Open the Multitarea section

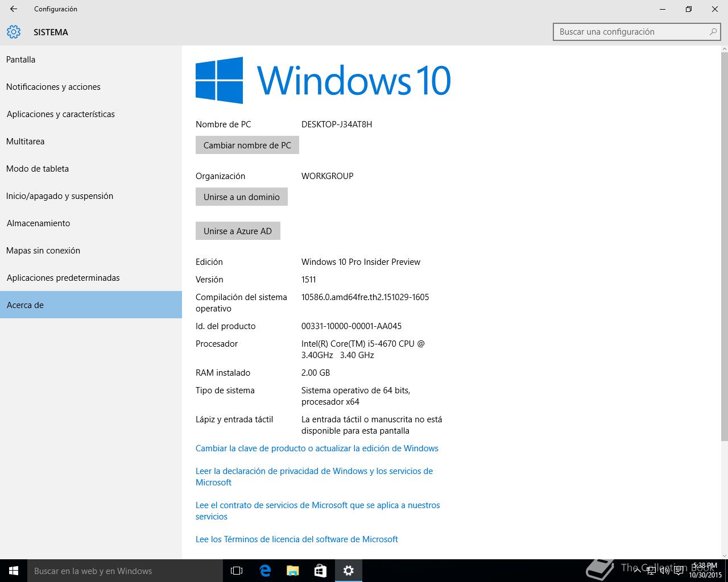click(91, 141)
